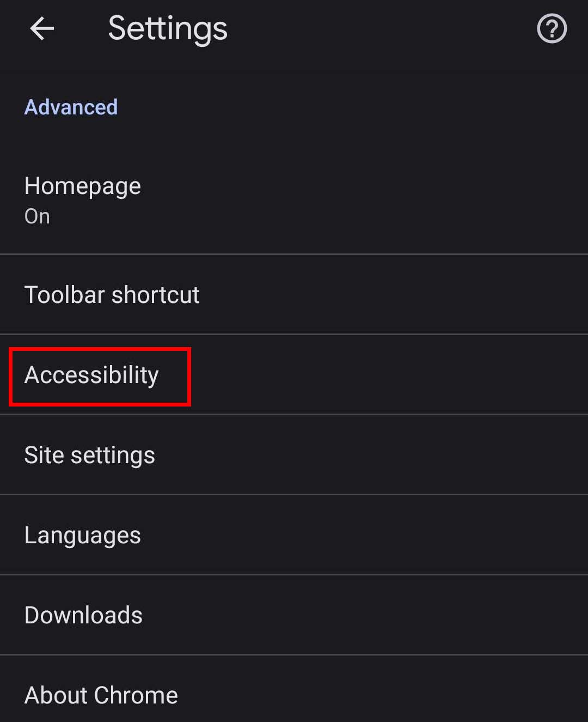Choose the Toolbar shortcut row
This screenshot has height=722, width=588.
click(294, 295)
